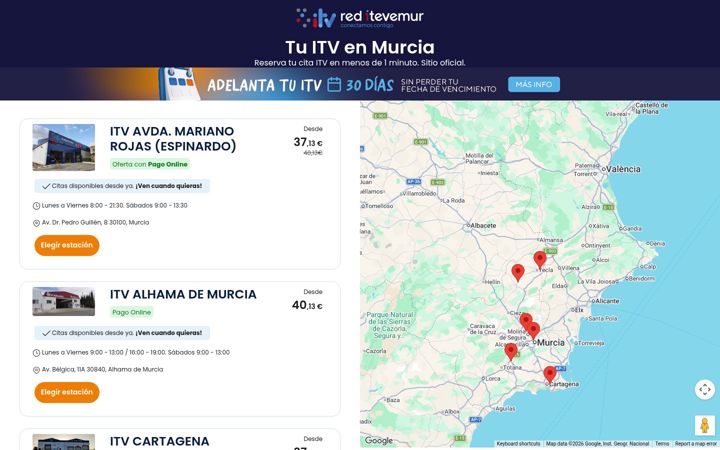Select the map marker nearest Murcia city
Screen dimensions: 720x450
tap(533, 330)
